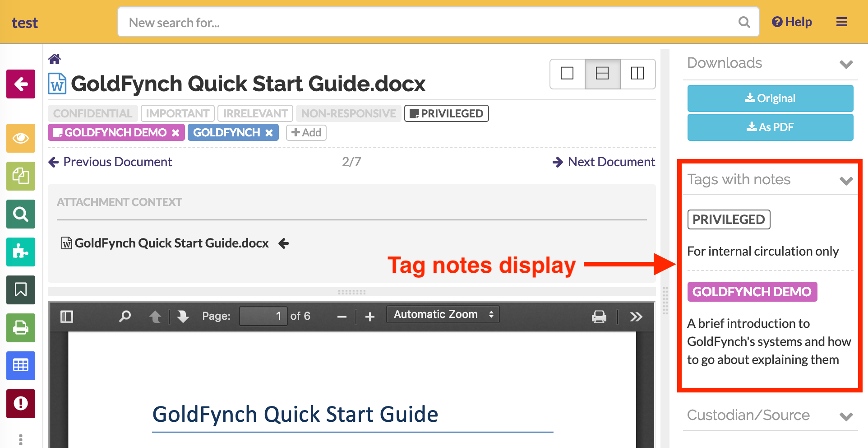Viewport: 868px width, 448px height.
Task: Toggle the PDF viewer sidebar panel icon
Action: 67,317
